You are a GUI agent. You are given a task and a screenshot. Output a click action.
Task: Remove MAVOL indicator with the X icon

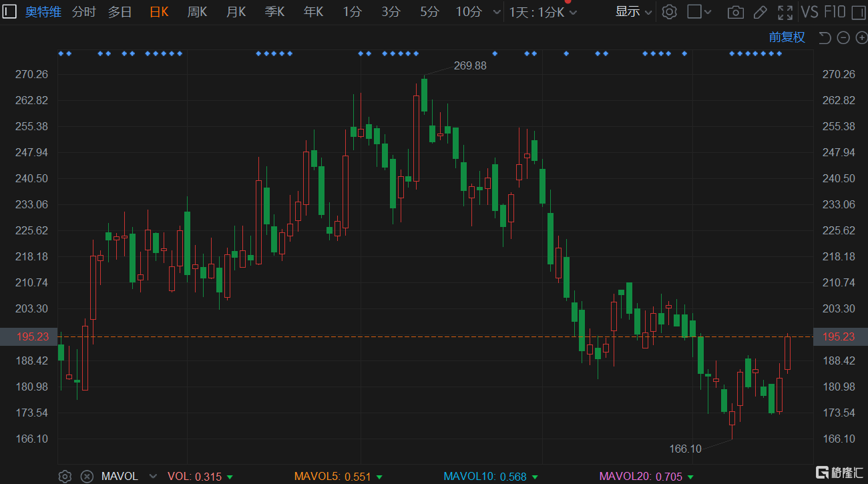click(x=86, y=476)
